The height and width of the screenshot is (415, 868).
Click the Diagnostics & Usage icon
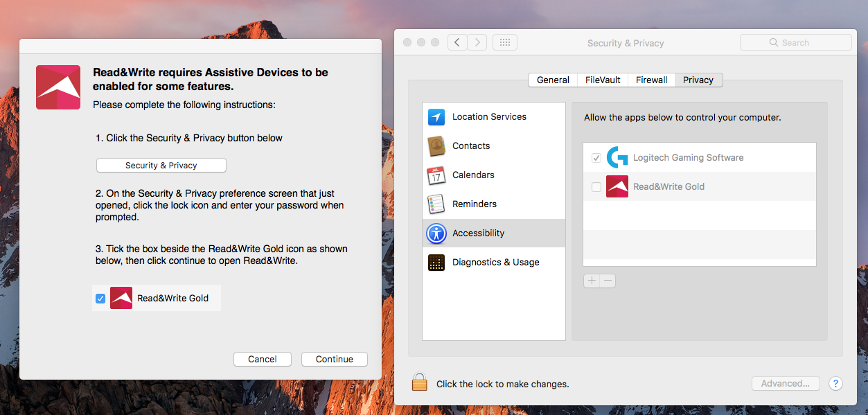click(436, 263)
